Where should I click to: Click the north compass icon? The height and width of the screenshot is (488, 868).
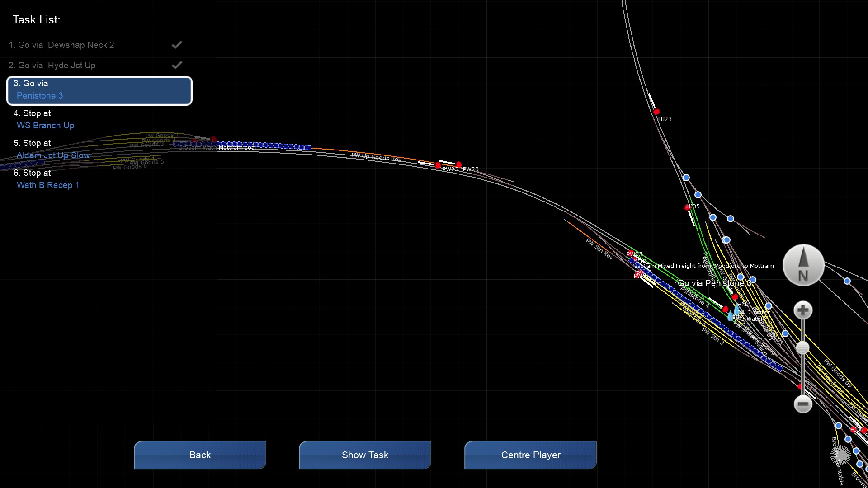[x=803, y=265]
